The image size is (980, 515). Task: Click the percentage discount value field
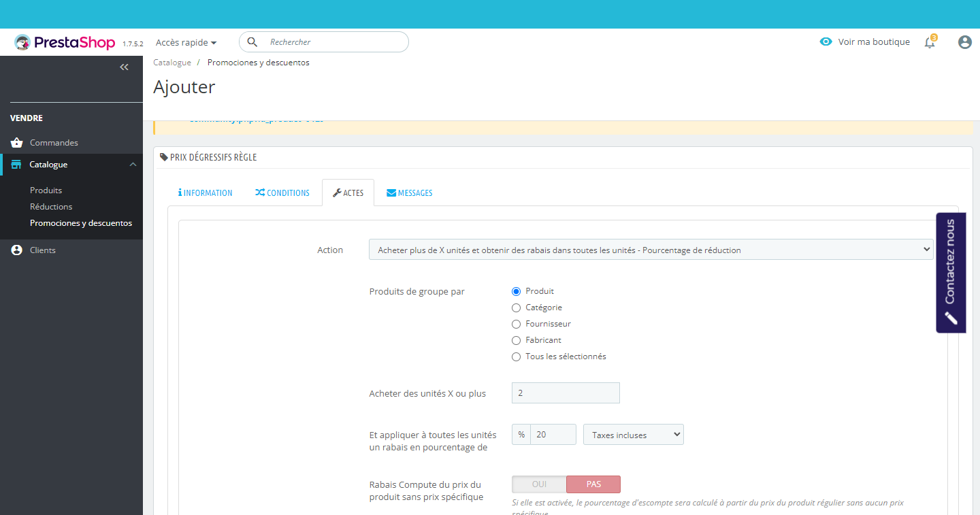(x=553, y=435)
